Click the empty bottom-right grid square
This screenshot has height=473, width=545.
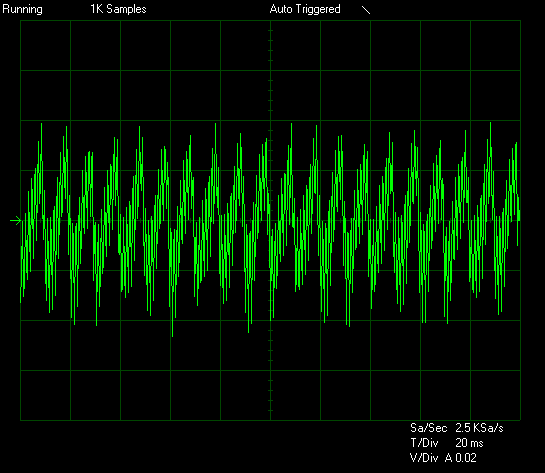[495, 395]
